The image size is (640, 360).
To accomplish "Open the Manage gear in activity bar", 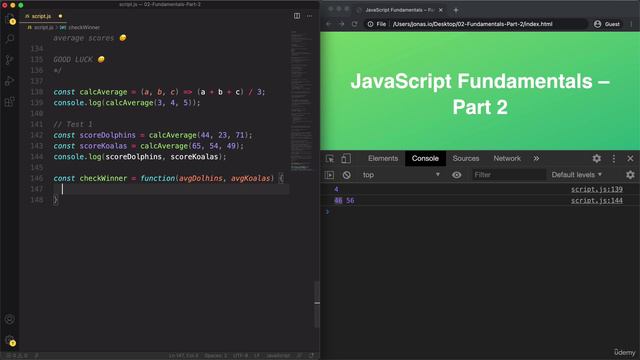I will click(x=10, y=340).
